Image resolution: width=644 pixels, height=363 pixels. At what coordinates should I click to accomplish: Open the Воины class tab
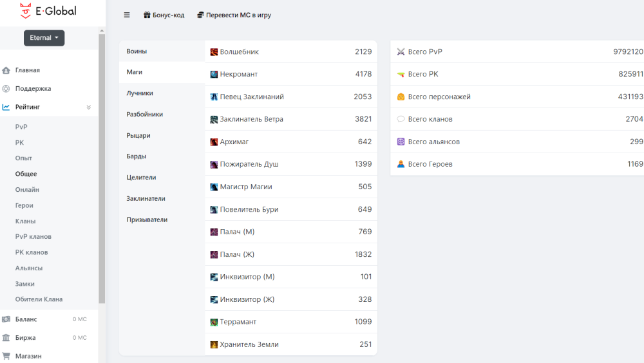tap(137, 51)
